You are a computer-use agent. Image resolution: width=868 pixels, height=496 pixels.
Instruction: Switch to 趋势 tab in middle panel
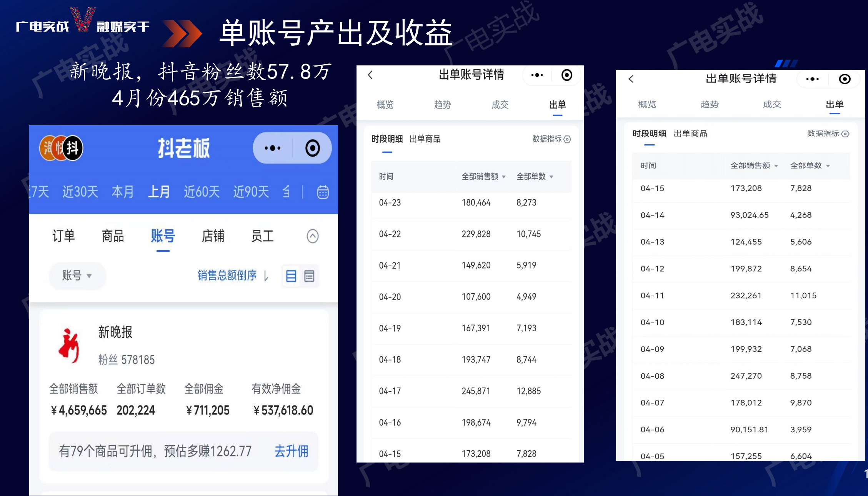tap(442, 105)
